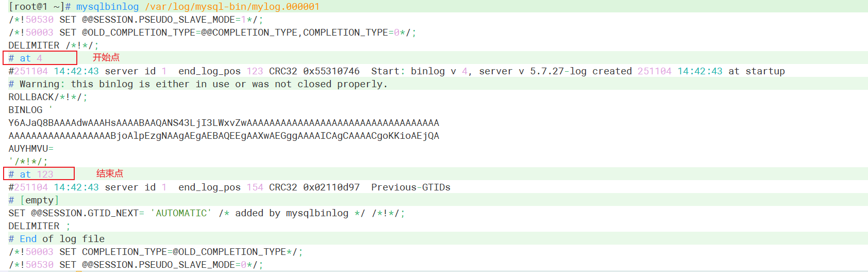Click CRC32 0x55310746 checksum
Screen dimensions: 868x272
(x=314, y=71)
